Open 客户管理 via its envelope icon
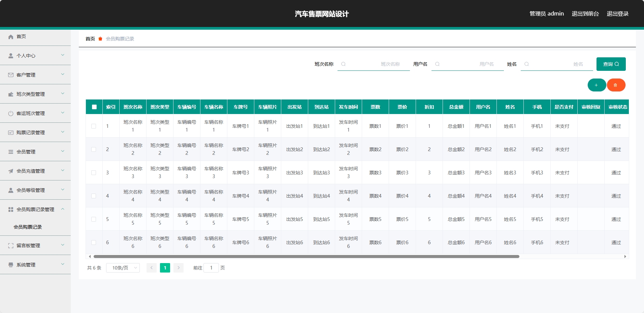The height and width of the screenshot is (313, 644). [x=10, y=75]
